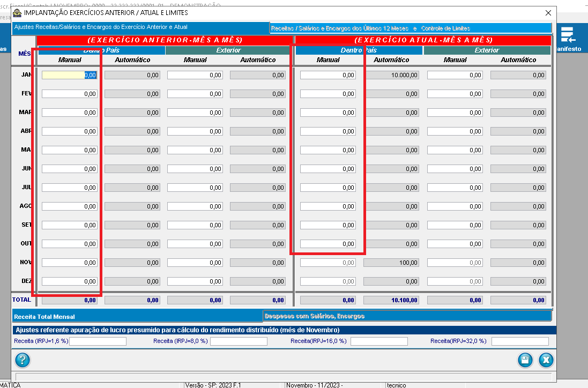The height and width of the screenshot is (388, 588).
Task: Click the Ajustes referente apuração de lucro presumido heading
Action: tap(177, 330)
